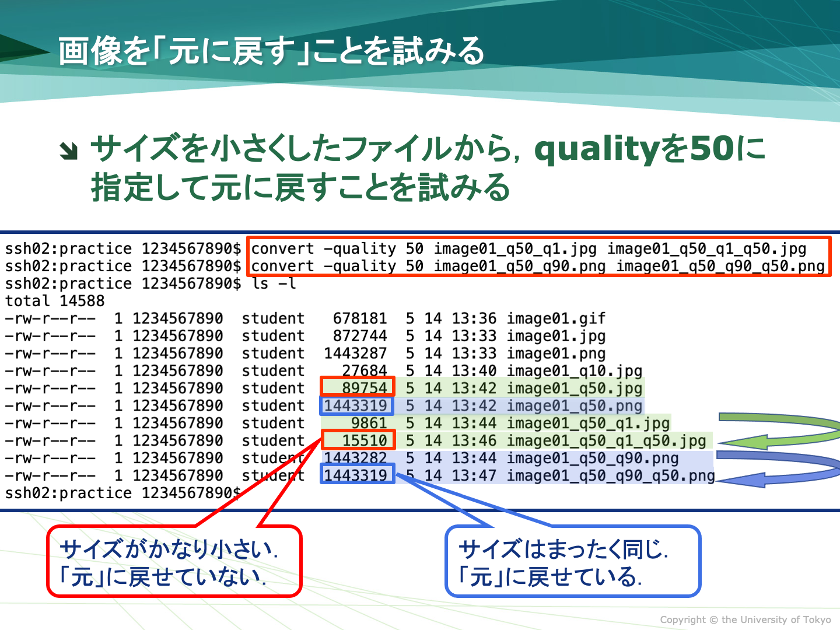Click timestamp 13:40 in listing
This screenshot has width=840, height=630.
pos(474,371)
